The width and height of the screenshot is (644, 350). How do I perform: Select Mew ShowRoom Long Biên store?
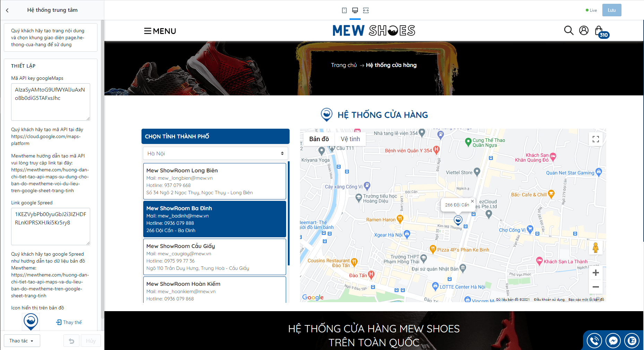click(215, 181)
